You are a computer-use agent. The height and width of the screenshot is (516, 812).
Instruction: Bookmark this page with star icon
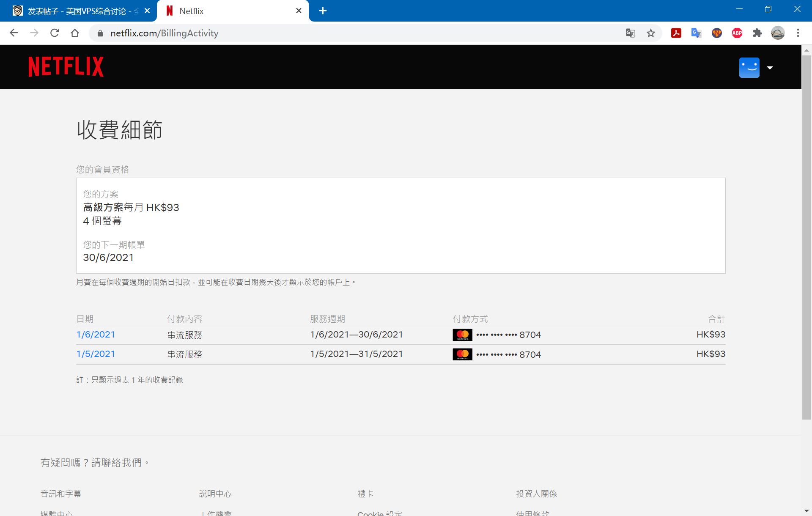[x=650, y=33]
